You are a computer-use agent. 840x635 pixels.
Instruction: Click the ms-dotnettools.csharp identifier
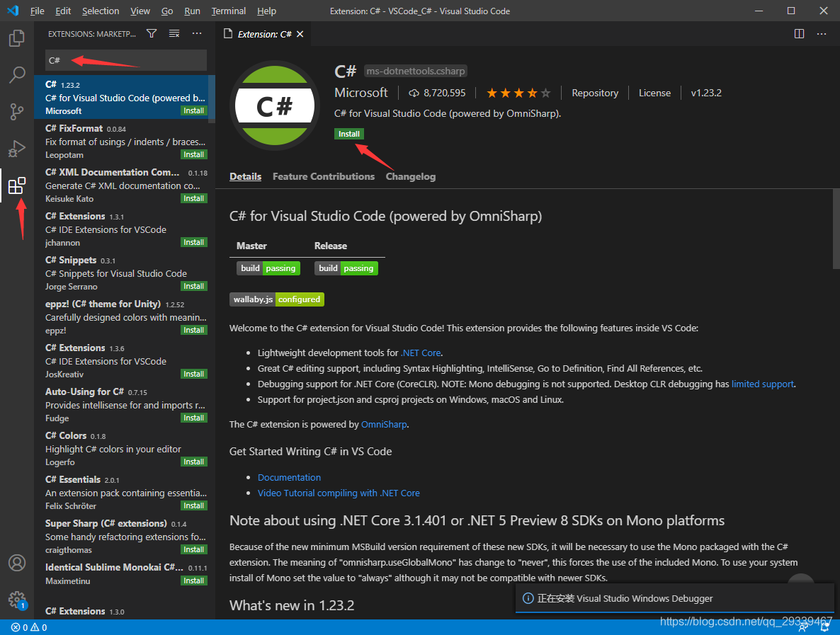(416, 71)
